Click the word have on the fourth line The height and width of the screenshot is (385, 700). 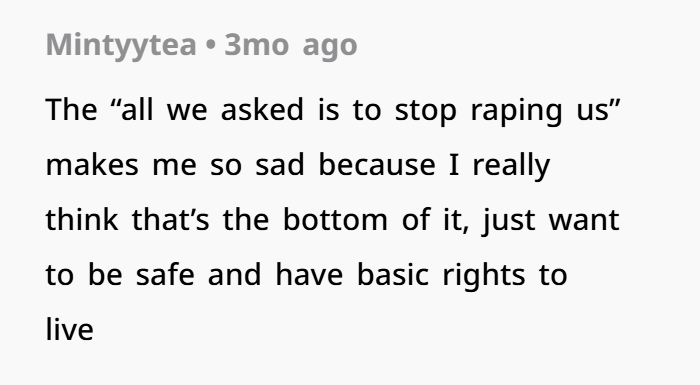pyautogui.click(x=309, y=275)
